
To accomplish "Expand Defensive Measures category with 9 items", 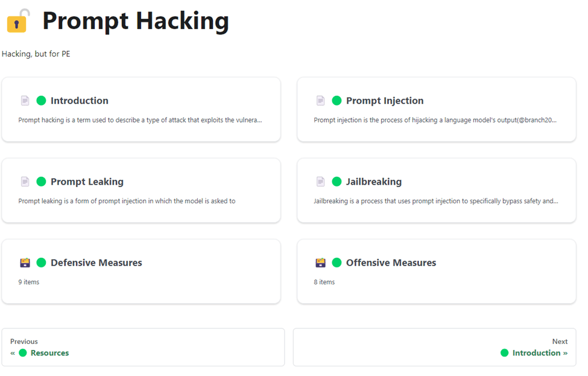I will point(141,272).
